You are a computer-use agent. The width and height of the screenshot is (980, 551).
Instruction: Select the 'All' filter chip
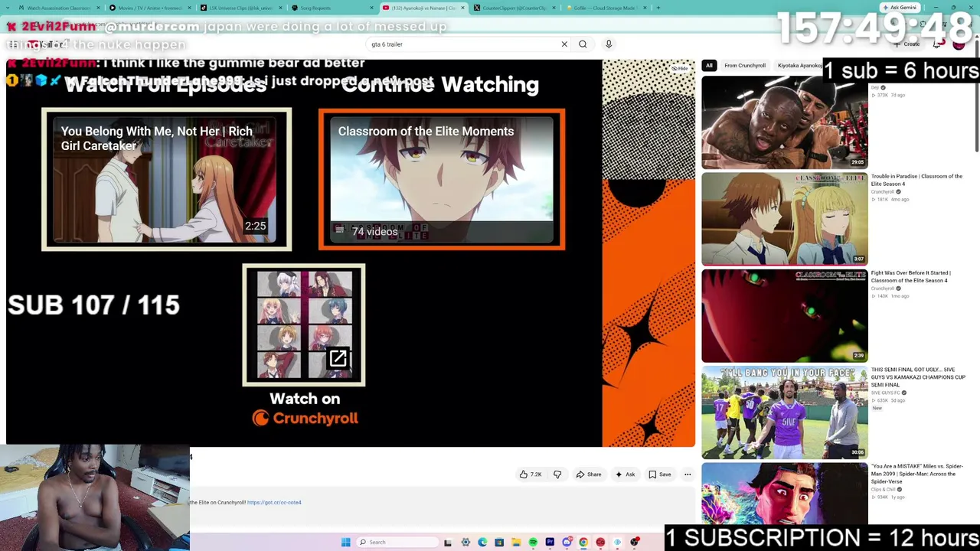coord(709,66)
